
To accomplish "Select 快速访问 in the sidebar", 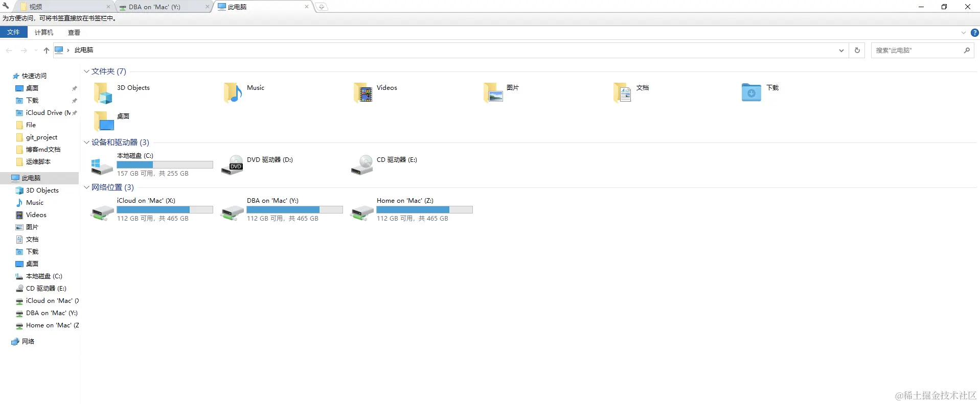I will pyautogui.click(x=34, y=76).
